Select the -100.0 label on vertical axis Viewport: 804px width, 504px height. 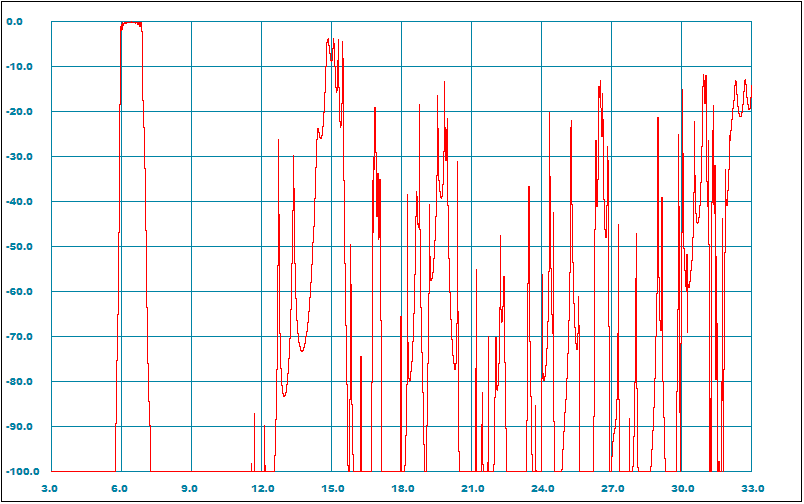(x=20, y=472)
